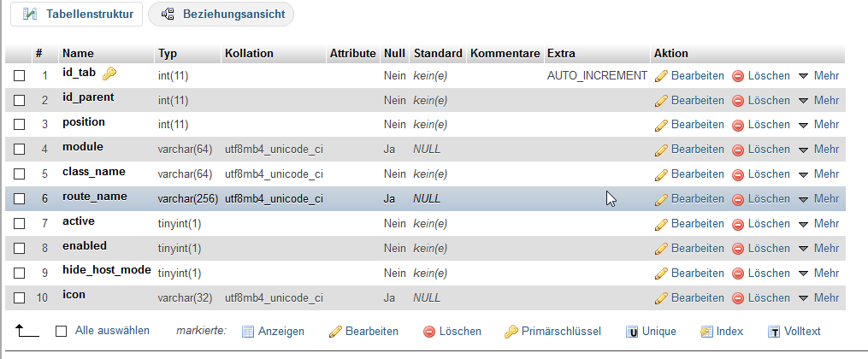868x359 pixels.
Task: Click the red delete icon for id_parent
Action: click(x=738, y=101)
